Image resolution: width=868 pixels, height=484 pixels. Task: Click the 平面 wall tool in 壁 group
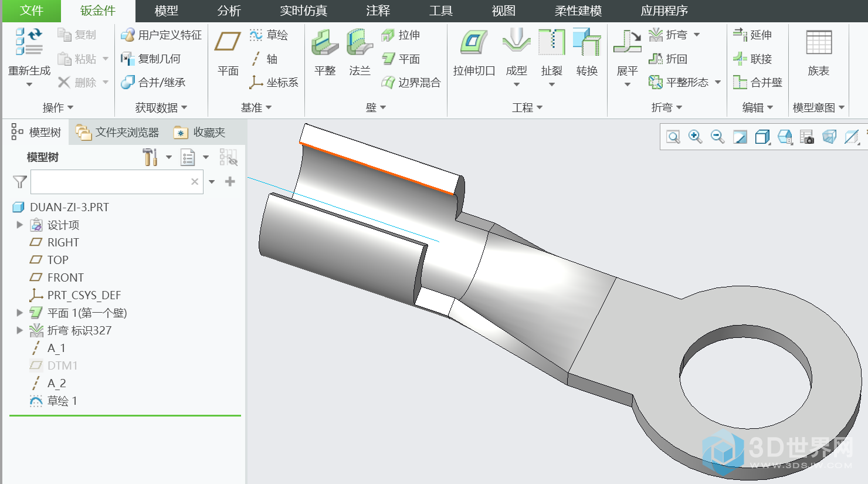pyautogui.click(x=401, y=59)
